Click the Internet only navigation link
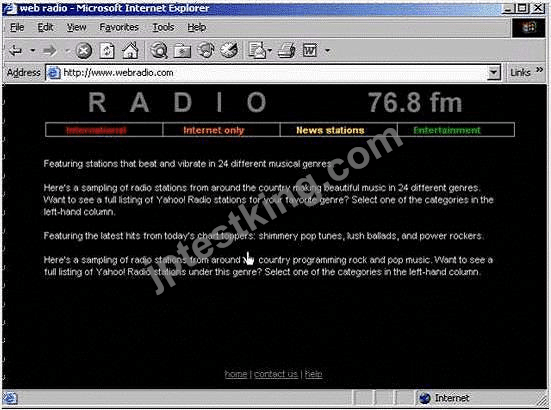Screen dimensions: 551x410 pyautogui.click(x=214, y=130)
